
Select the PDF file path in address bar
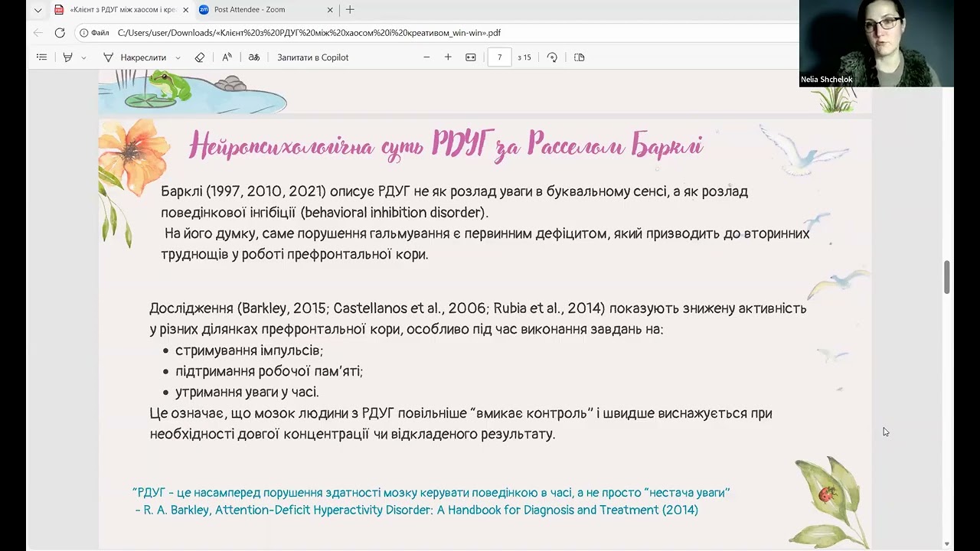coord(309,33)
